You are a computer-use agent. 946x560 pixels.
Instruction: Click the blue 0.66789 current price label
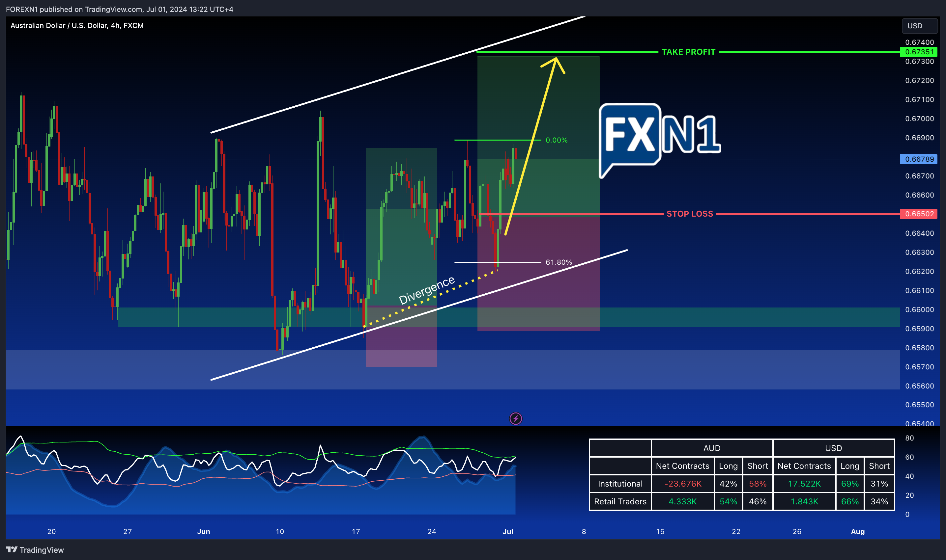919,159
